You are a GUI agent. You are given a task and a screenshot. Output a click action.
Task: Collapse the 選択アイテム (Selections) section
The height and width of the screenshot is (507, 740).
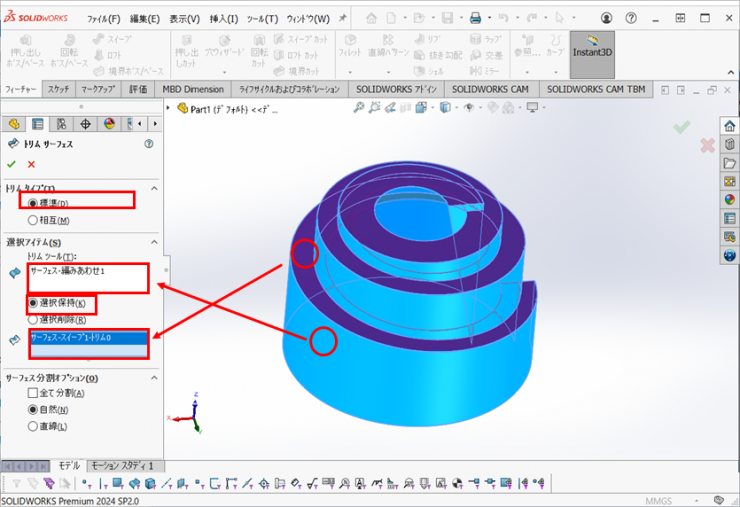point(154,242)
